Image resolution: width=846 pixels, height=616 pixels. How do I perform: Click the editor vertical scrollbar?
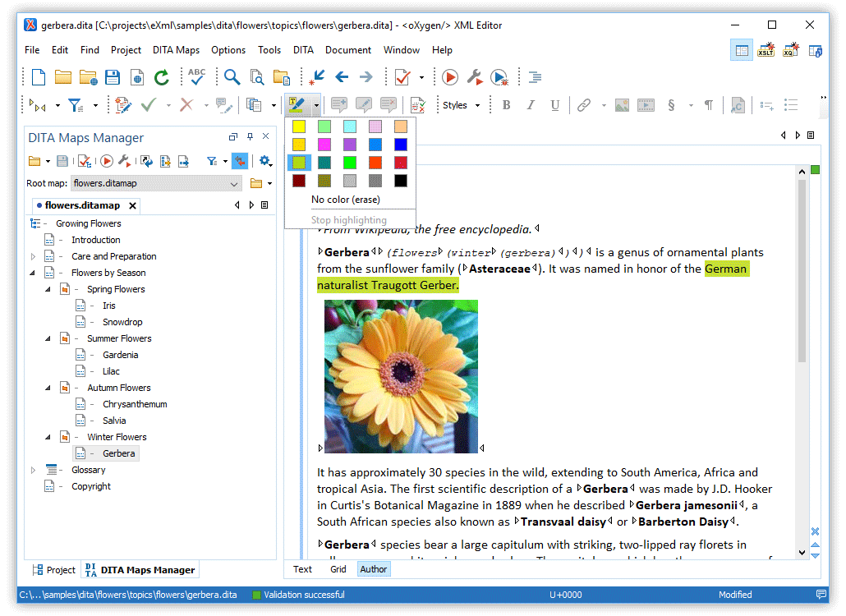click(802, 269)
